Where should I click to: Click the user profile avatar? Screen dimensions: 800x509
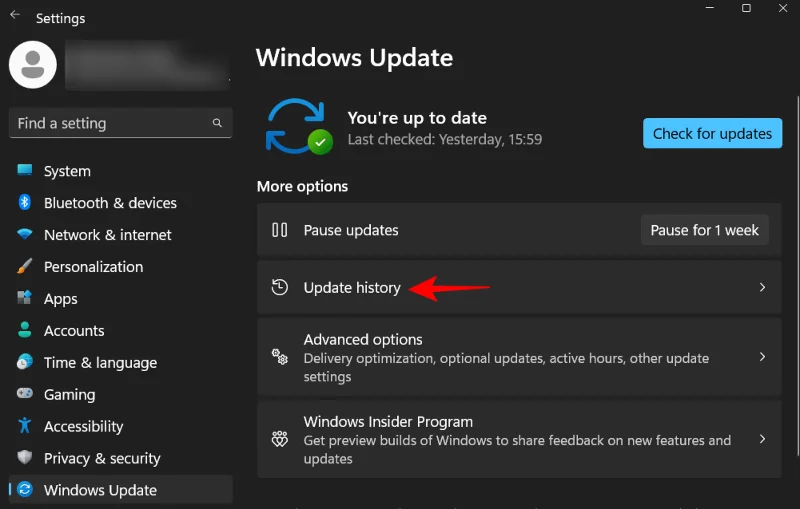(33, 65)
